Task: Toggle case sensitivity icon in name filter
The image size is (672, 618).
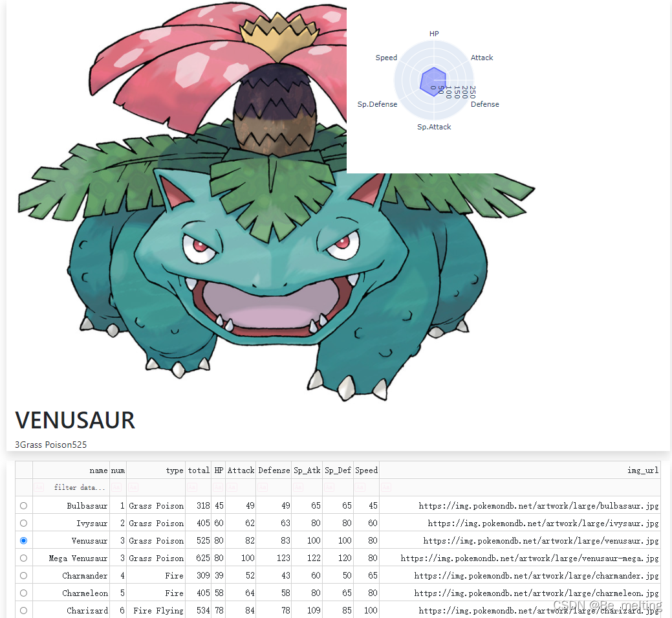Action: point(39,488)
